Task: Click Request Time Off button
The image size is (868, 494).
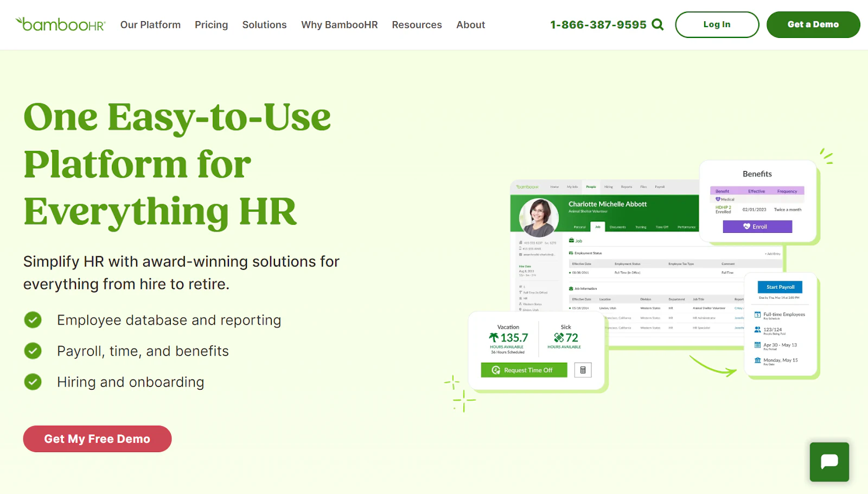Action: pyautogui.click(x=524, y=370)
